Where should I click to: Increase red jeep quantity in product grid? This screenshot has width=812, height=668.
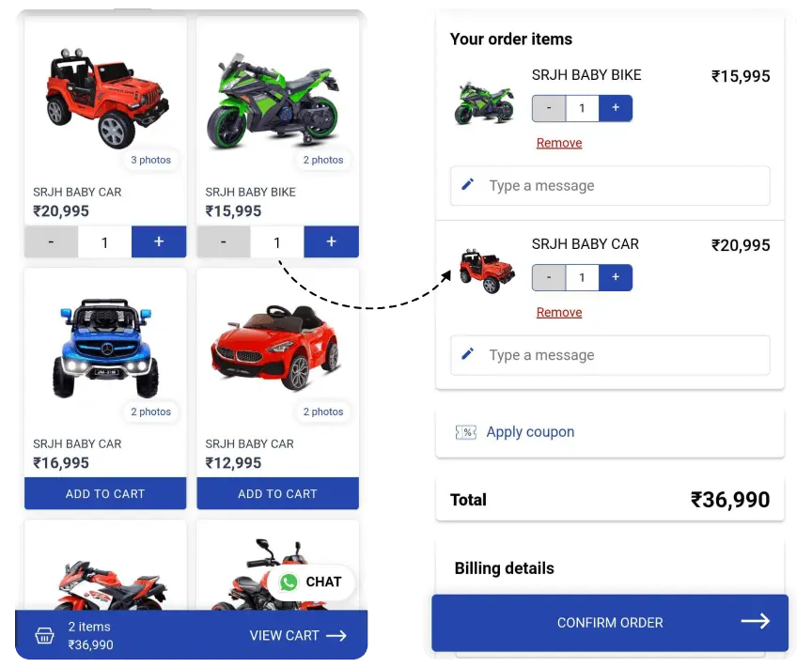(159, 242)
